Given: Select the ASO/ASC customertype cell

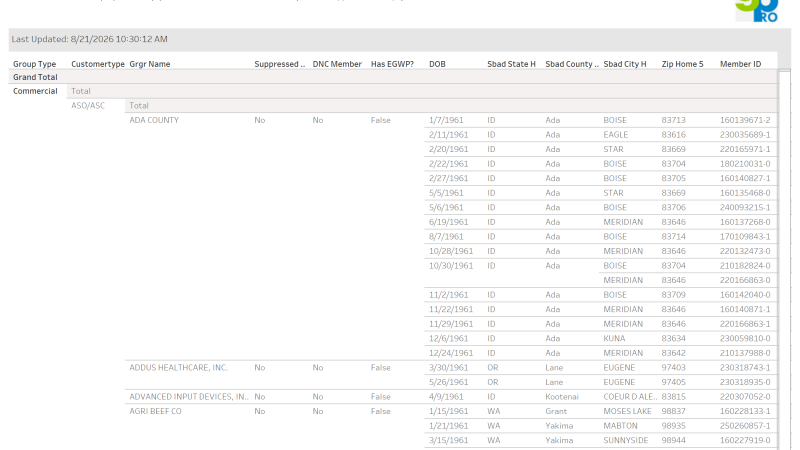Looking at the screenshot, I should pos(88,106).
